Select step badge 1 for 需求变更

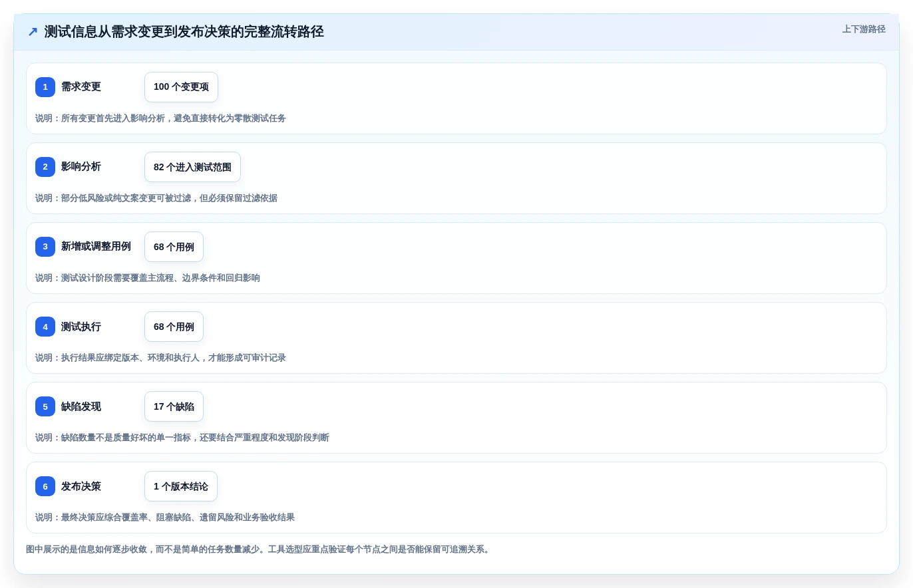point(45,87)
